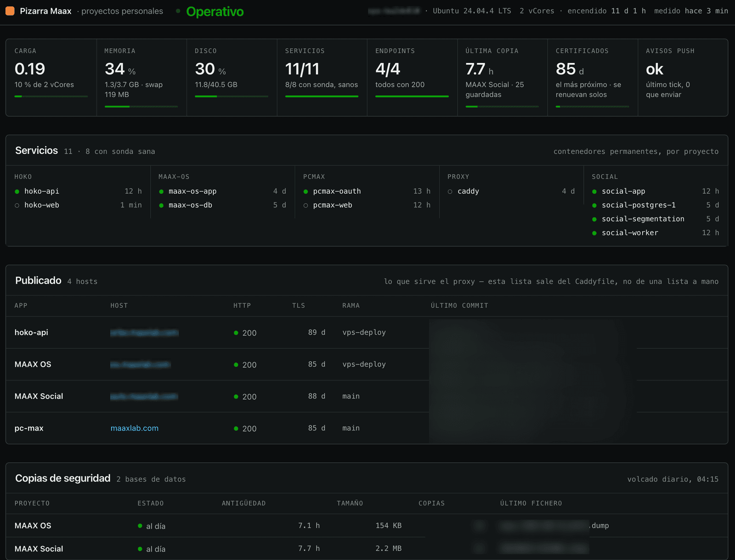This screenshot has height=560, width=735.
Task: Select the 'medido hace 3 min' text
Action: [691, 11]
